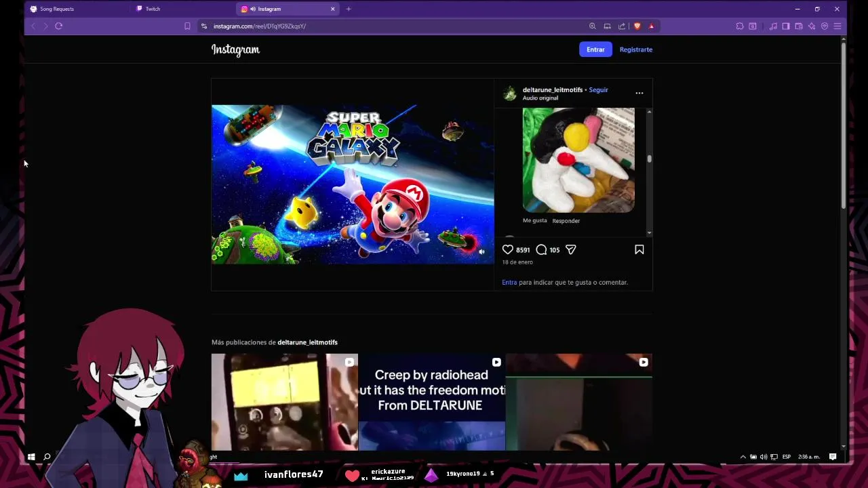
Task: Close the Instagram browser tab
Action: pos(333,9)
